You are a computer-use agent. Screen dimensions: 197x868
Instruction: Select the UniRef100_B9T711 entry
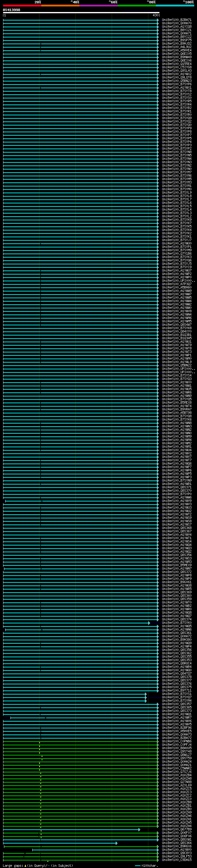click(x=177, y=690)
